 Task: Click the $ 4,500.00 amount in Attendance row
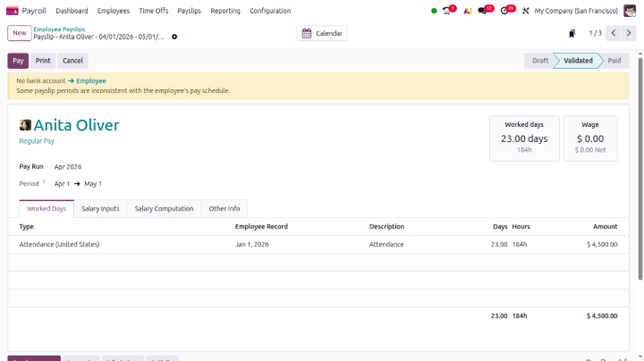[x=602, y=245]
